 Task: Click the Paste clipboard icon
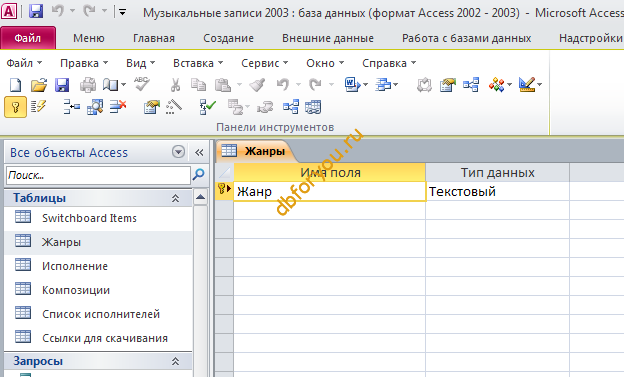coord(222,85)
